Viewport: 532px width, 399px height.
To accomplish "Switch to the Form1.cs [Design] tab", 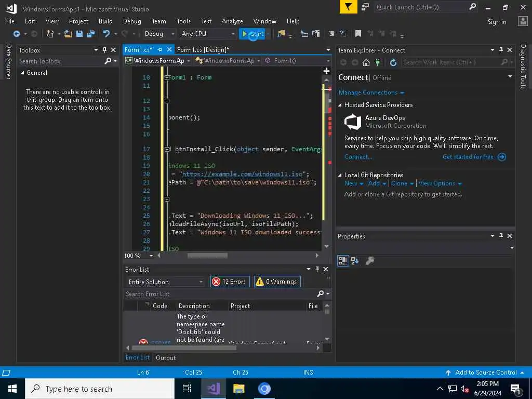I will click(203, 49).
